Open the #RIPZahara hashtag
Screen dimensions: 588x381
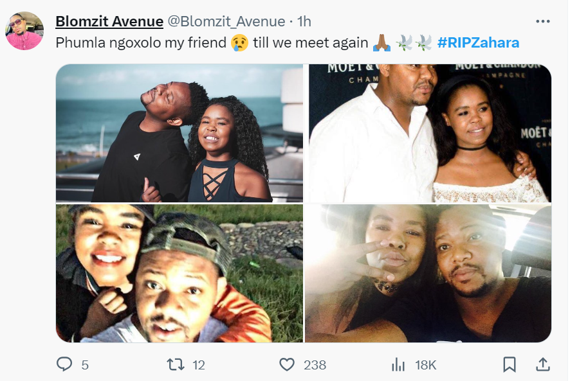click(x=478, y=43)
